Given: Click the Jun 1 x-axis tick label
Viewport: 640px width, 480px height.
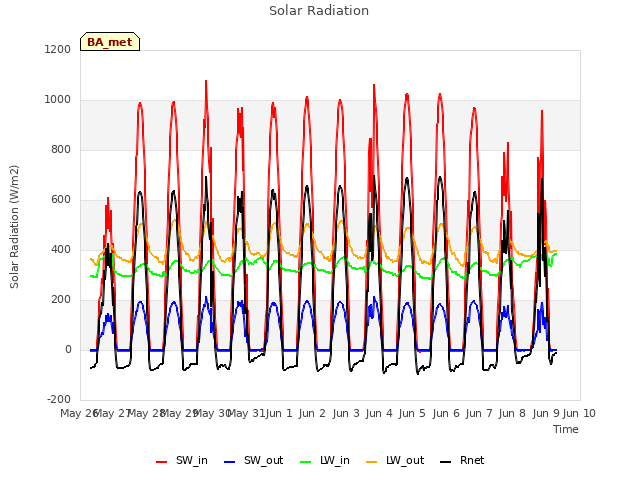Looking at the screenshot, I should click(279, 413).
